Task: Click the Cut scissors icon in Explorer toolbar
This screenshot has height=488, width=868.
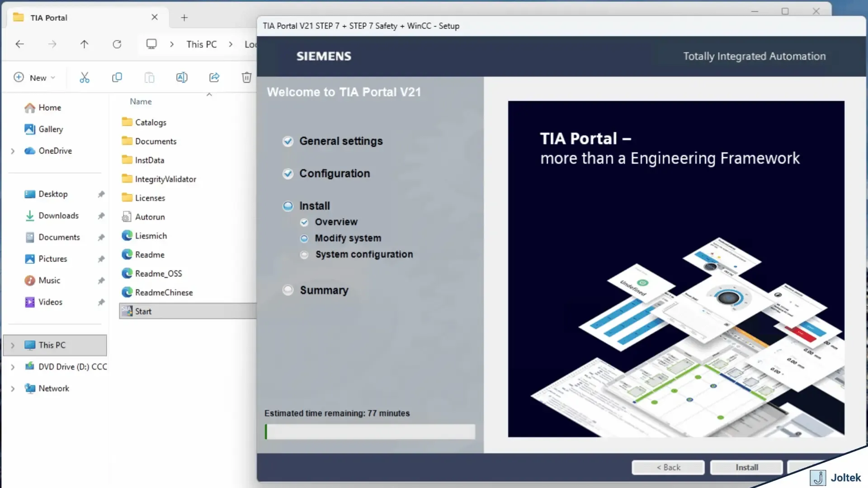Action: pos(85,77)
